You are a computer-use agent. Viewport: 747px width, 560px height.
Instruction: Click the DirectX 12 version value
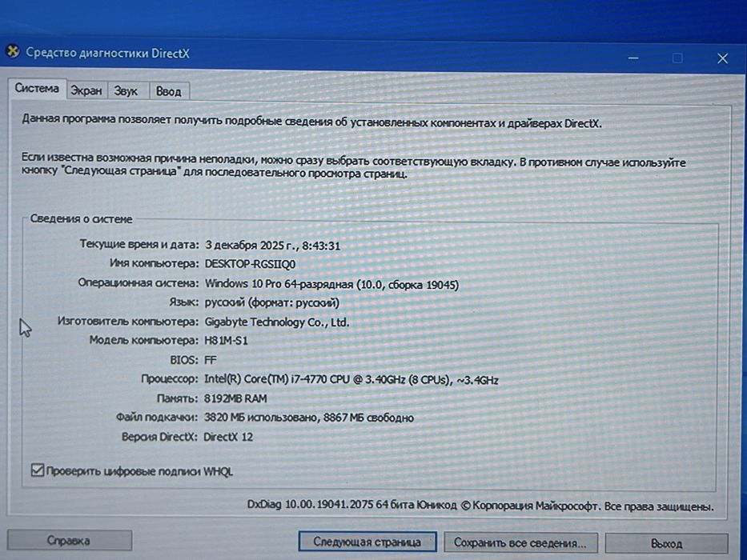tap(228, 437)
